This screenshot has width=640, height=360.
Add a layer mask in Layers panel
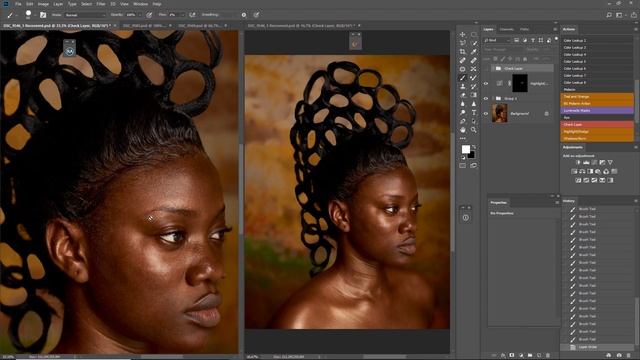coord(512,356)
